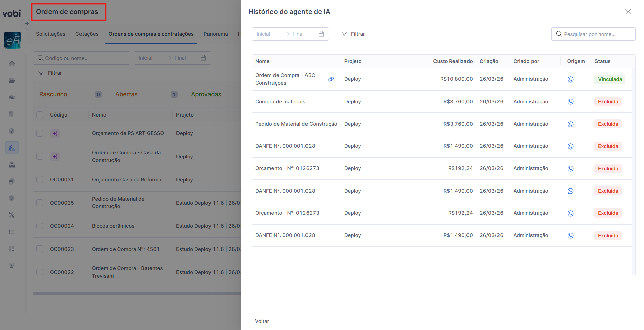The width and height of the screenshot is (644, 330).
Task: Focus the Pesquisar por nome search field
Action: click(x=593, y=34)
